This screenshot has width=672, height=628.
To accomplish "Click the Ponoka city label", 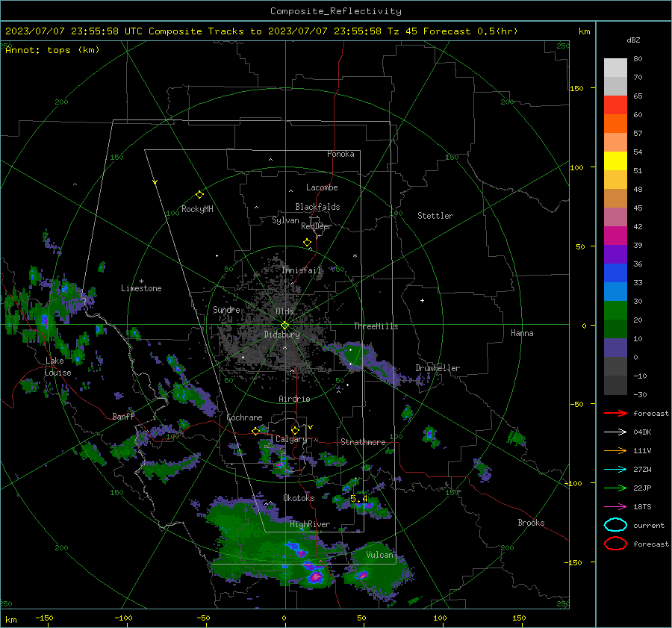I will point(340,154).
